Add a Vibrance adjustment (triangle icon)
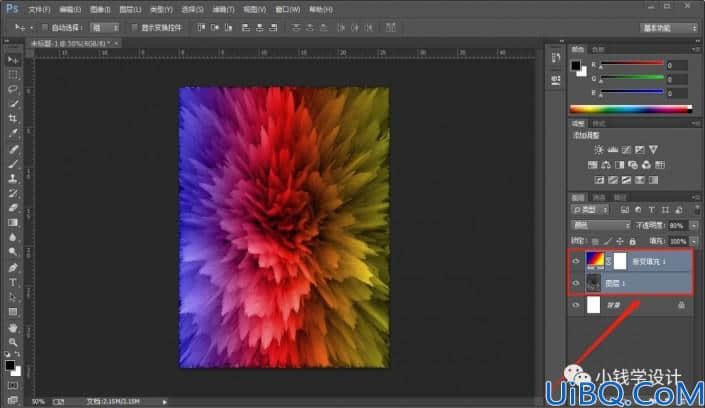The width and height of the screenshot is (705, 408). (653, 150)
